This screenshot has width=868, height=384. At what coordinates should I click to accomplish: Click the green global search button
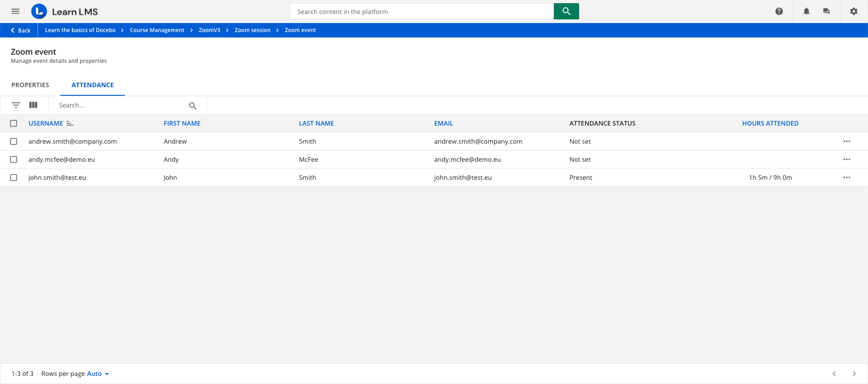[566, 11]
